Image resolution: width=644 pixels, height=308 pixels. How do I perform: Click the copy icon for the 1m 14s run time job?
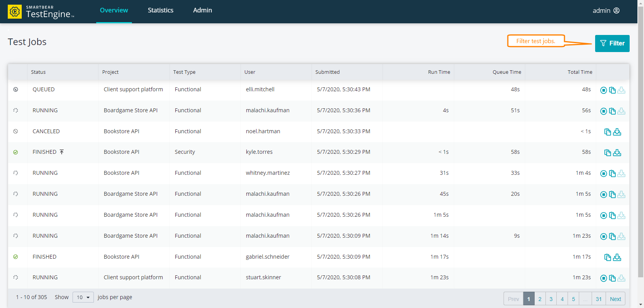612,237
